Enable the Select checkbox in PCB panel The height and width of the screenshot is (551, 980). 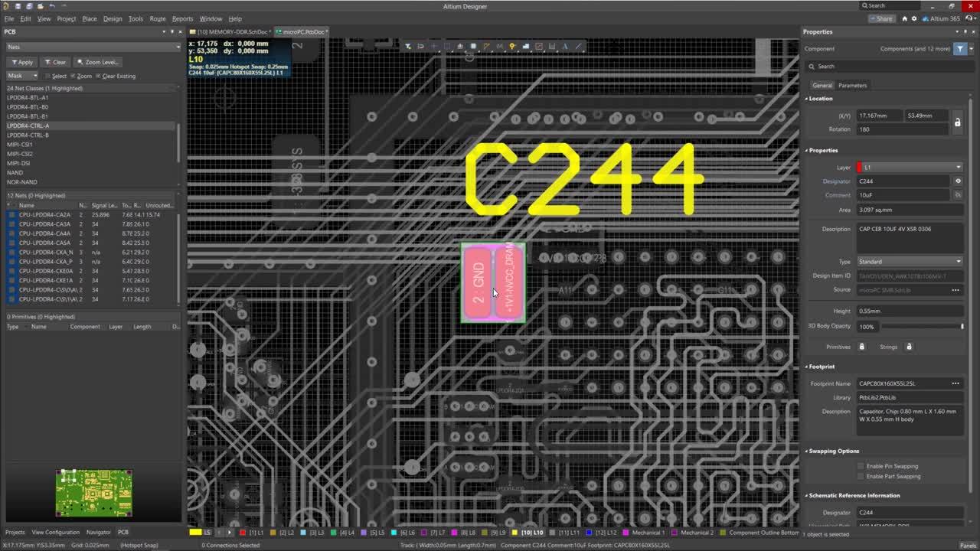(47, 76)
